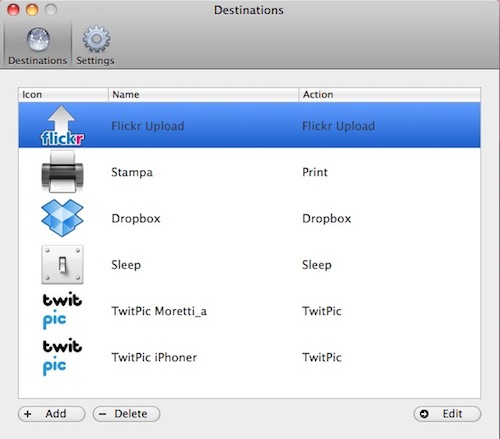Click the Add button
This screenshot has width=500, height=439.
[52, 414]
